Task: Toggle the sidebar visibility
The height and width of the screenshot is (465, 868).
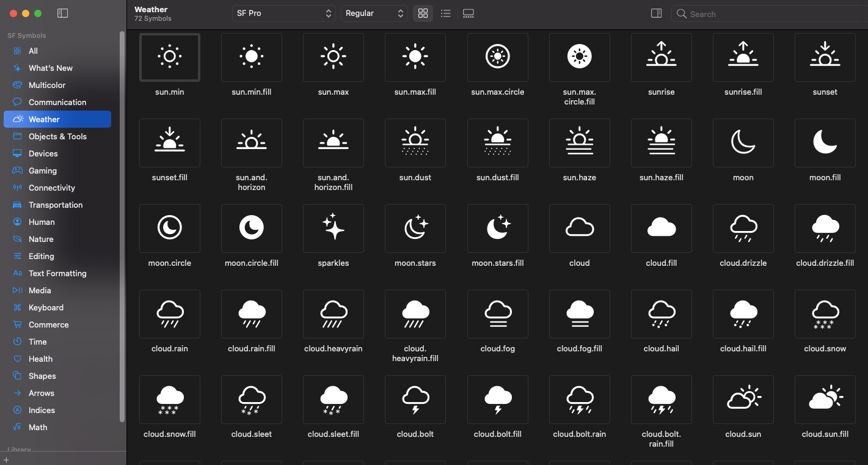Action: pos(62,13)
